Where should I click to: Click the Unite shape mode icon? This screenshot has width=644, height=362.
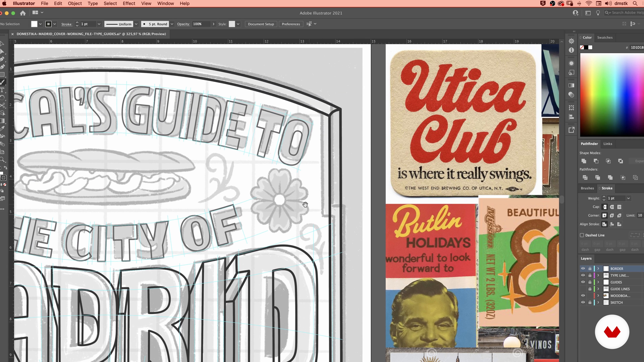[584, 161]
